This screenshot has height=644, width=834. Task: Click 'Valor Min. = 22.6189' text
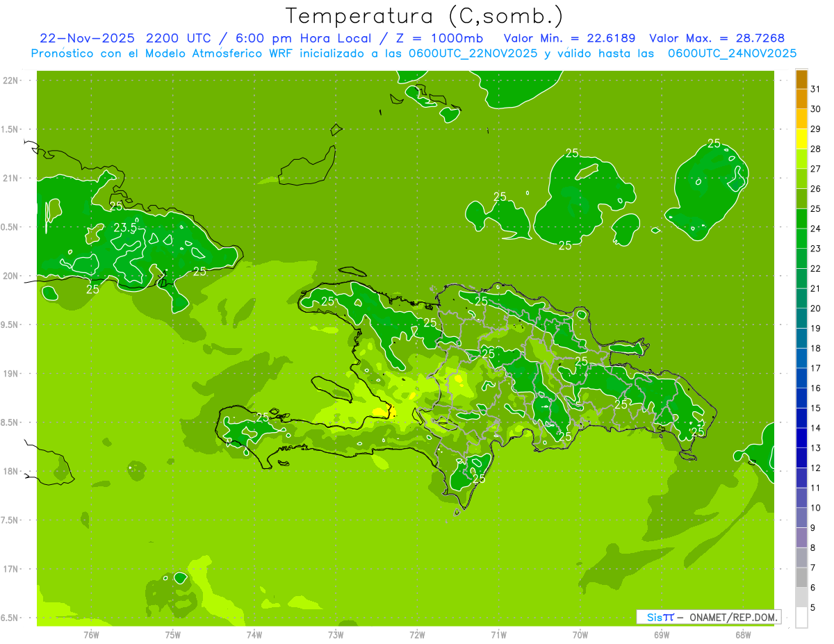570,38
